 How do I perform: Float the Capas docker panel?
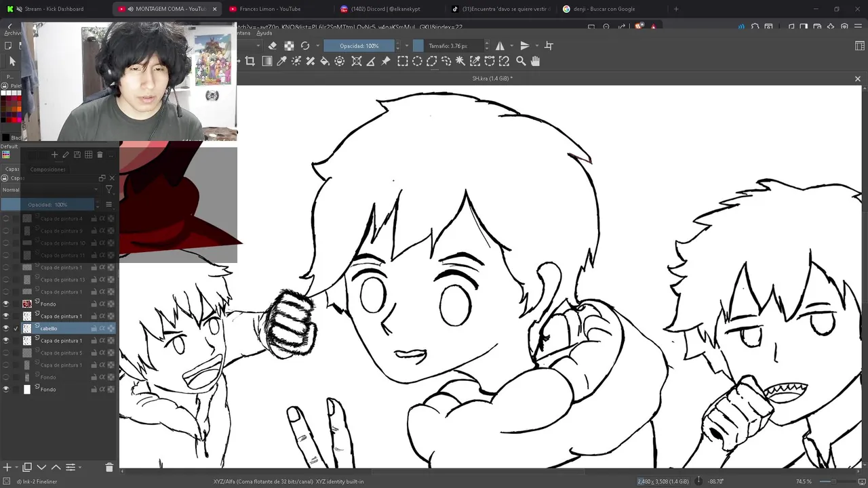coord(102,178)
